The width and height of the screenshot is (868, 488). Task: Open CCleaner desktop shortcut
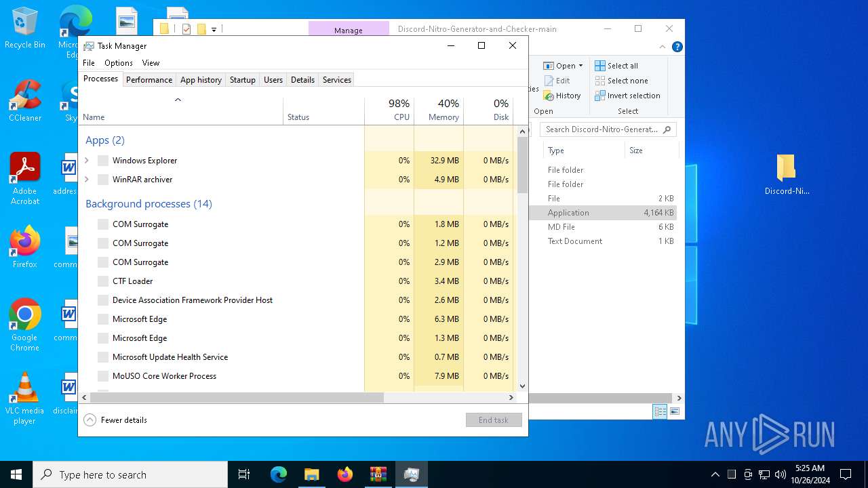click(x=25, y=102)
